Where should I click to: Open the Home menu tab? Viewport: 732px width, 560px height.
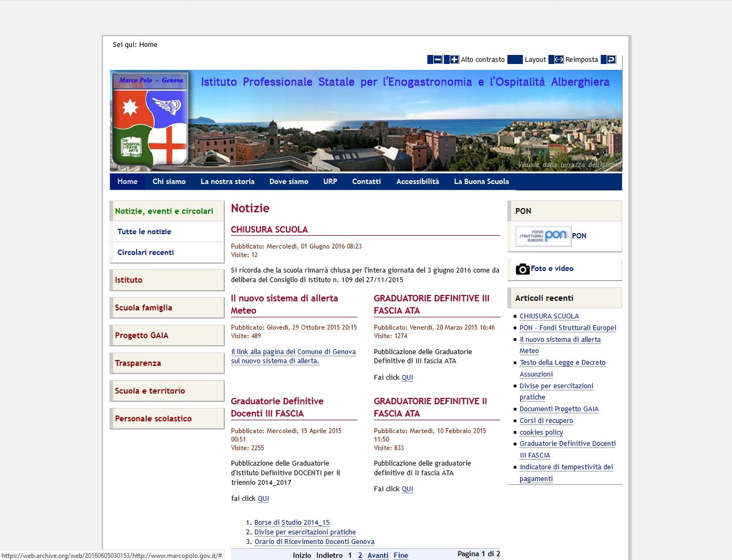[128, 181]
